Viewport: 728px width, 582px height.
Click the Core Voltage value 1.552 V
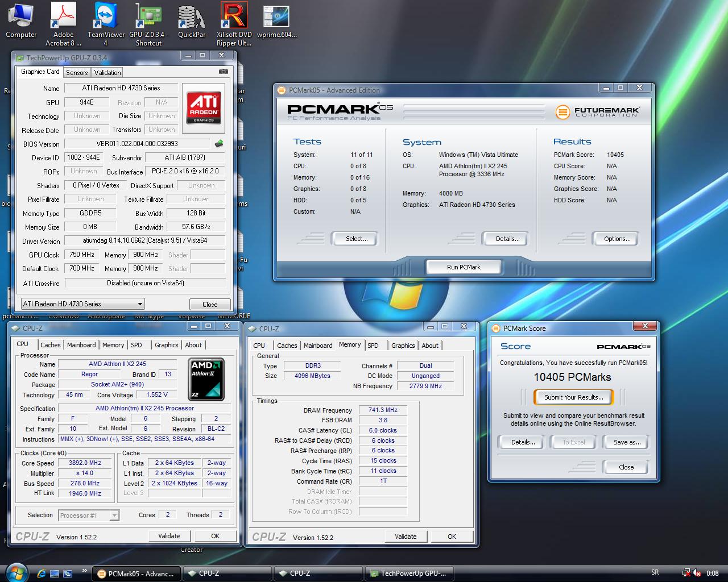(157, 394)
